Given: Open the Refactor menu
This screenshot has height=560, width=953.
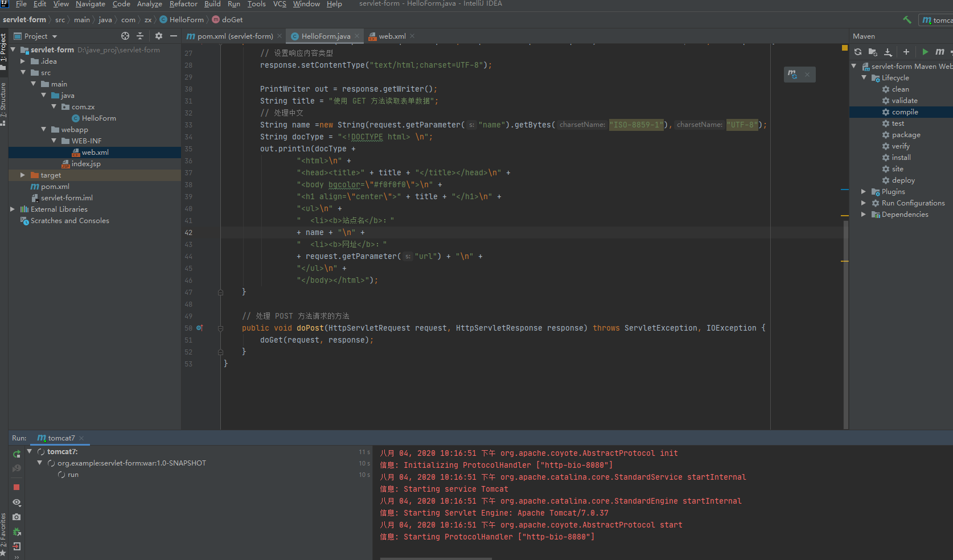Looking at the screenshot, I should point(183,4).
